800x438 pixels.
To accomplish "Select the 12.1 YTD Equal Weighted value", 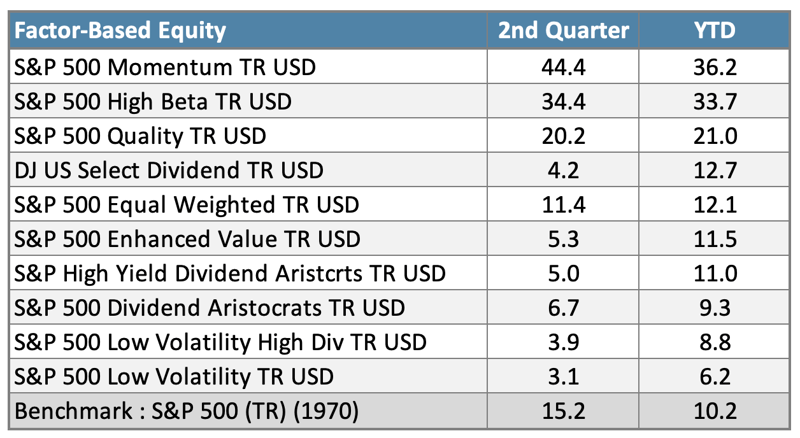I will click(x=715, y=205).
